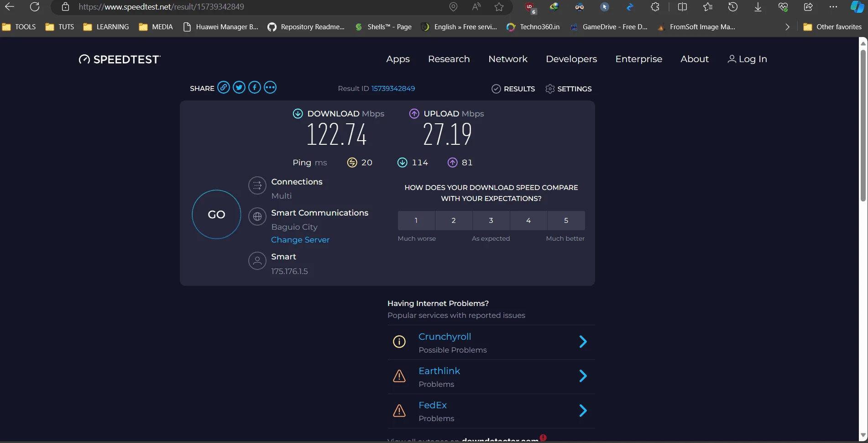868x443 pixels.
Task: Open the MEDIA bookmarks folder
Action: click(x=156, y=27)
